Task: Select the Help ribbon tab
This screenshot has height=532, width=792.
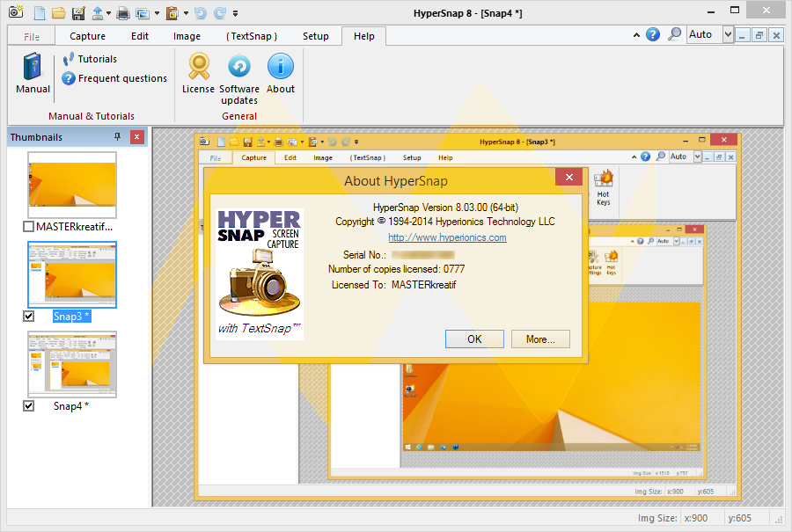Action: tap(364, 36)
